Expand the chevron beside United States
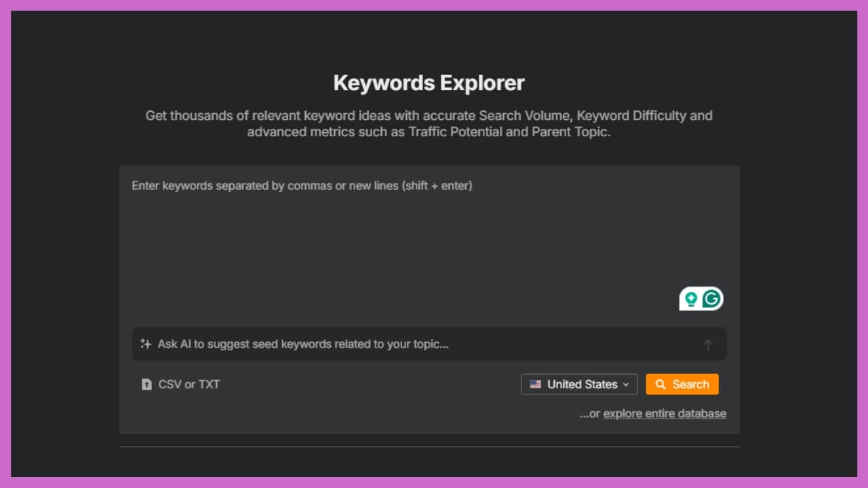Screen dimensions: 868x488 click(625, 384)
